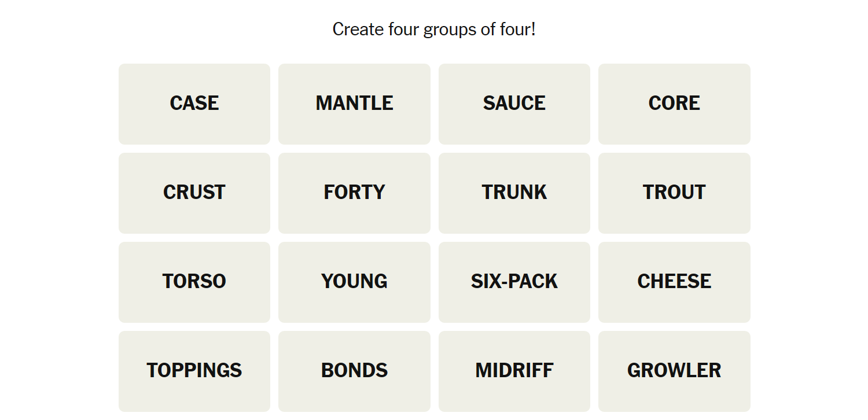Click the YOUNG tile
Image resolution: width=868 pixels, height=420 pixels.
354,282
